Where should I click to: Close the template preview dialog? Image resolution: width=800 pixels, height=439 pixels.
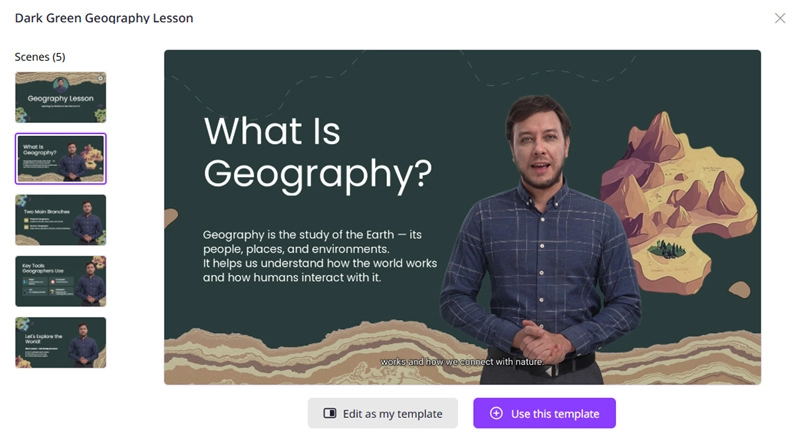tap(780, 18)
